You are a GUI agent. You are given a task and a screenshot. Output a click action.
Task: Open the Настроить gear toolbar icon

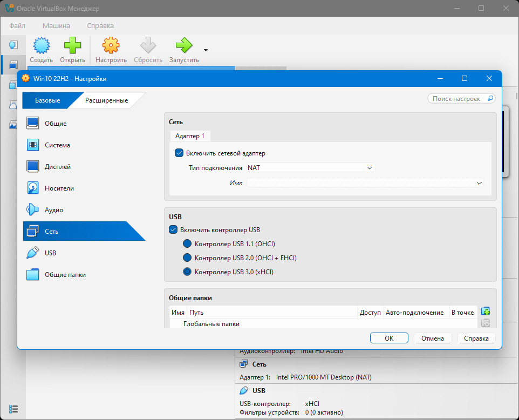pyautogui.click(x=111, y=45)
